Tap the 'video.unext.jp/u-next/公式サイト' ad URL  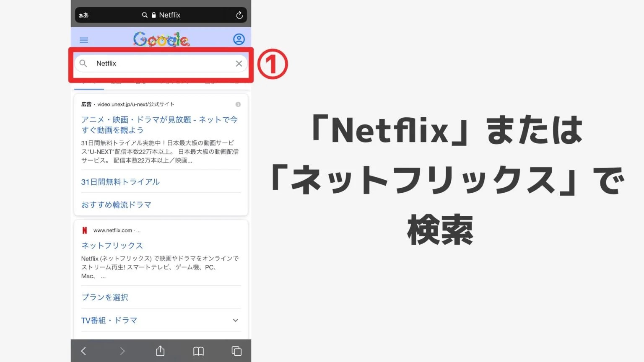136,104
